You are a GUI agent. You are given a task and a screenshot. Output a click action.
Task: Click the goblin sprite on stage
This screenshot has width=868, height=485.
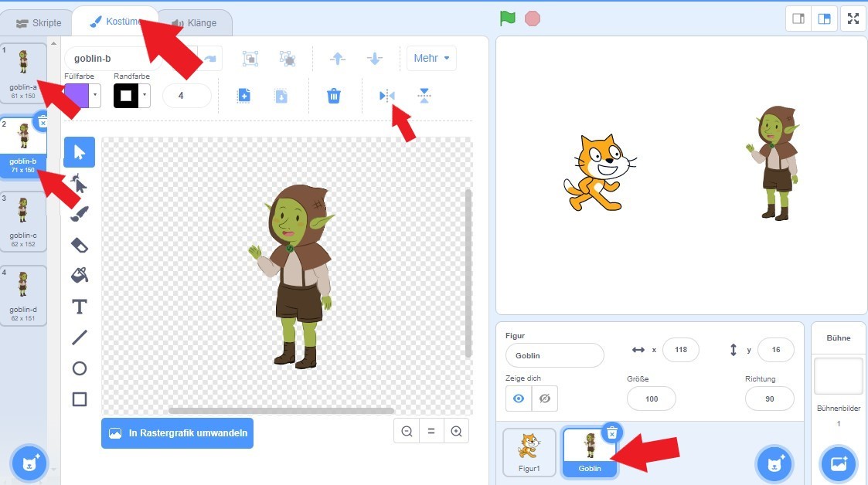774,163
